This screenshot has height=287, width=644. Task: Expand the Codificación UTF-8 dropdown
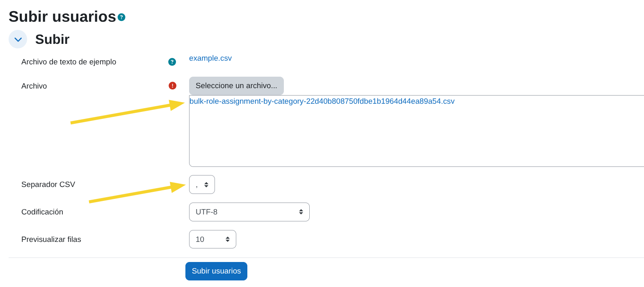click(x=249, y=212)
